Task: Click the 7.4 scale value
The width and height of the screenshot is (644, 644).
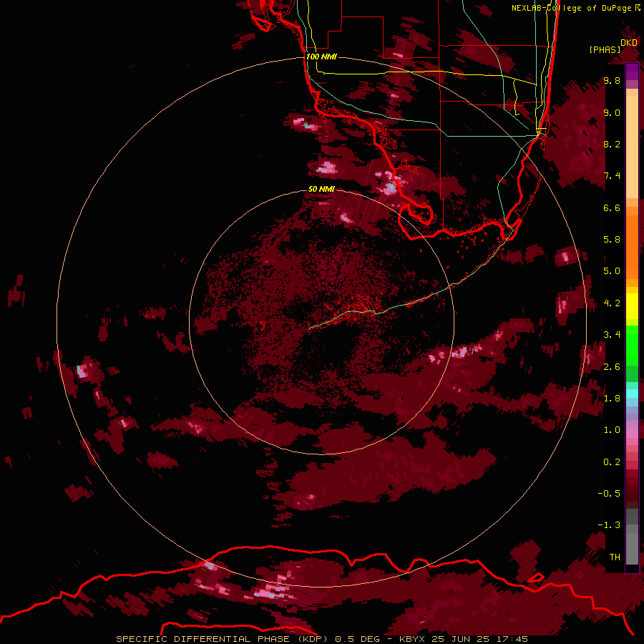Action: [612, 176]
